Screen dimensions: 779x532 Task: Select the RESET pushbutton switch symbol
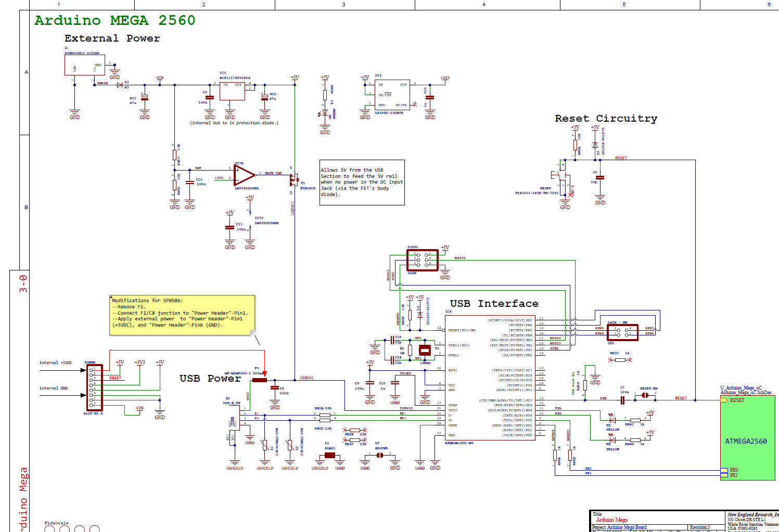click(561, 174)
